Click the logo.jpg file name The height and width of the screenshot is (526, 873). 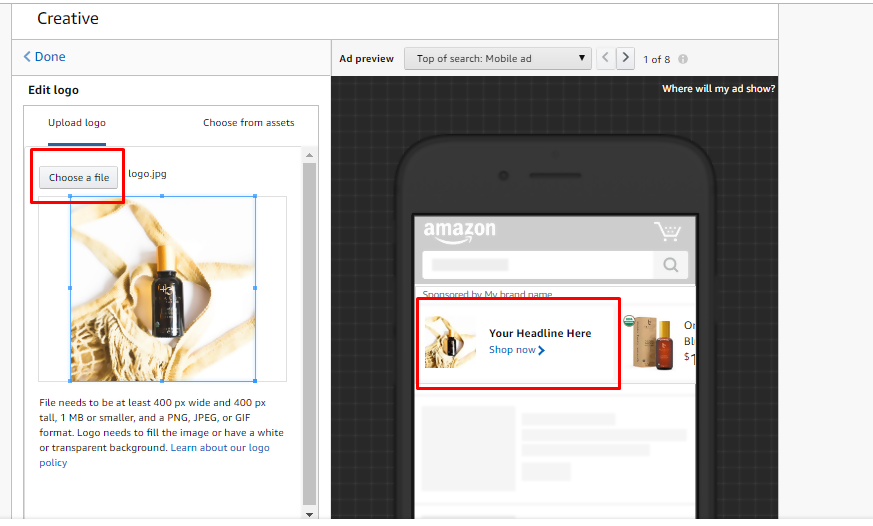coord(147,174)
